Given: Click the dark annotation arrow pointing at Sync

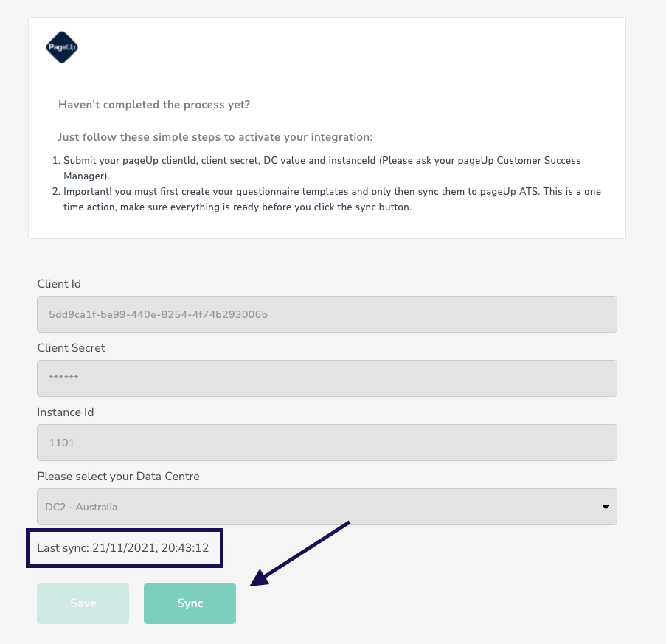Looking at the screenshot, I should 299,553.
